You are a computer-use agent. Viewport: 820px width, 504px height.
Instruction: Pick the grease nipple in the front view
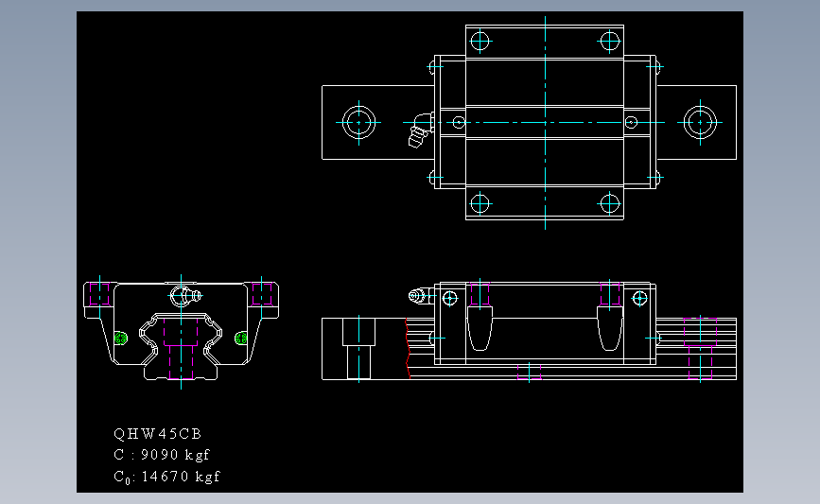[185, 296]
